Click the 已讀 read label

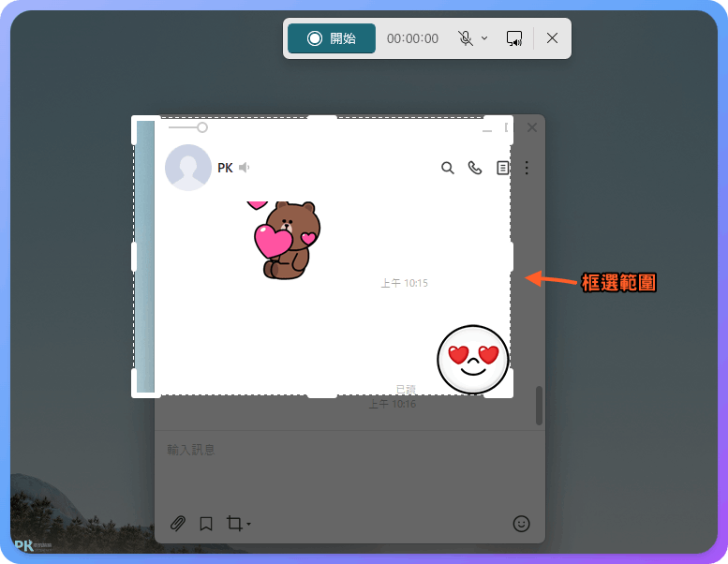point(406,390)
